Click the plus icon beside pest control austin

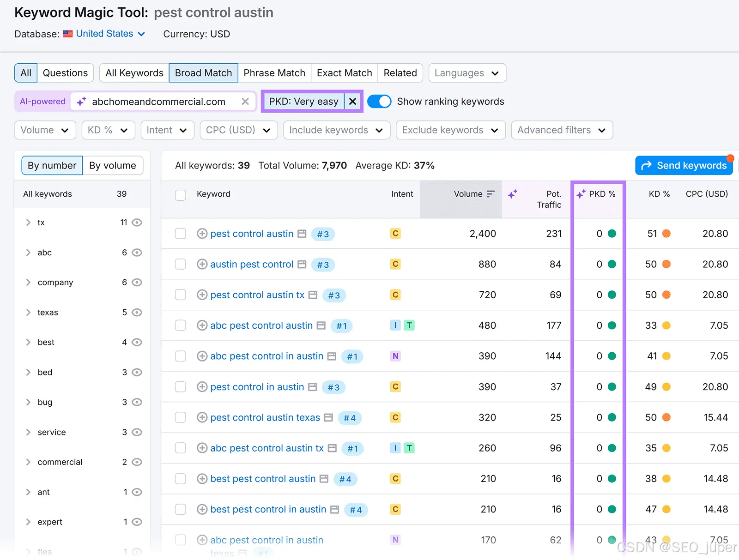click(x=202, y=234)
